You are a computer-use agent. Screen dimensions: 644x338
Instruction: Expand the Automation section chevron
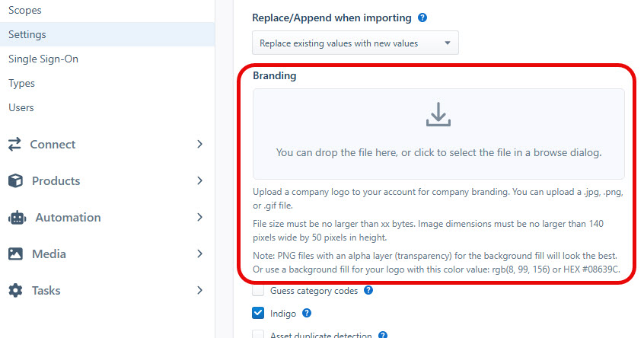click(199, 218)
